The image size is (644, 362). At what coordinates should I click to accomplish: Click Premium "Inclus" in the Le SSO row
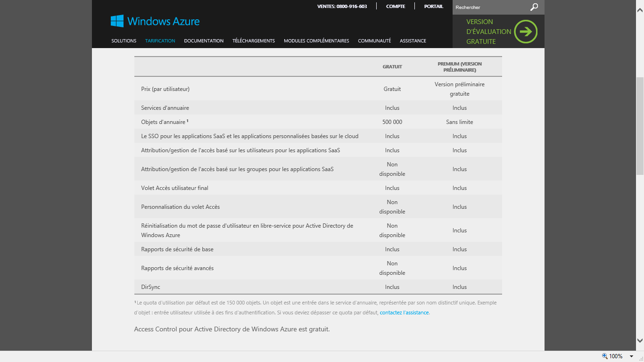tap(460, 136)
